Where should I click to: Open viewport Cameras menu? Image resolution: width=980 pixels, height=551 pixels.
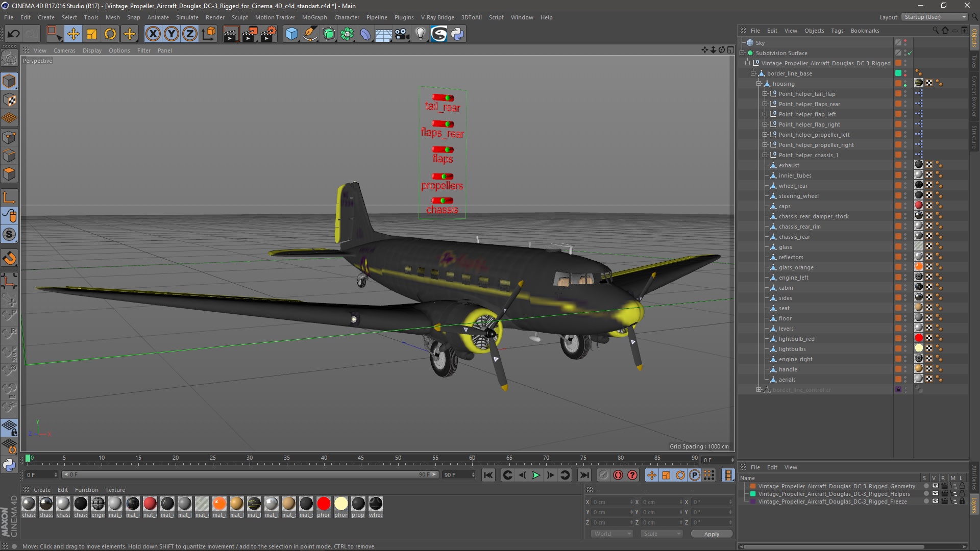coord(64,51)
